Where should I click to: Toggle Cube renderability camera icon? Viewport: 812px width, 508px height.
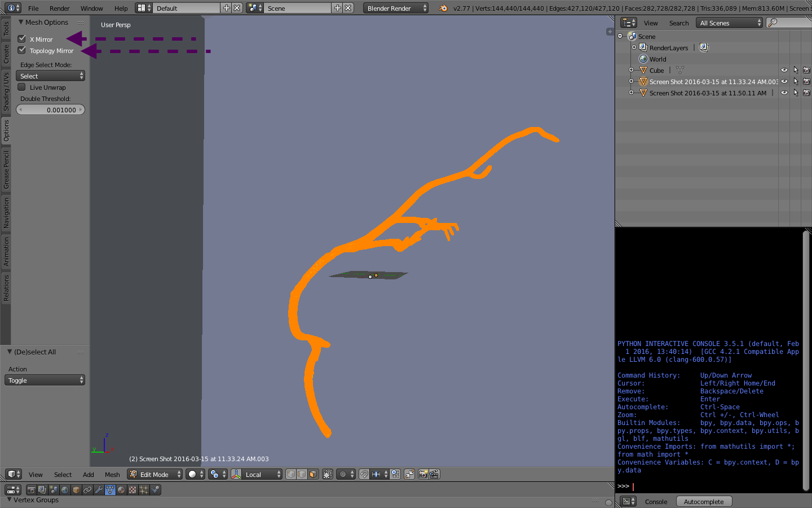[x=806, y=70]
